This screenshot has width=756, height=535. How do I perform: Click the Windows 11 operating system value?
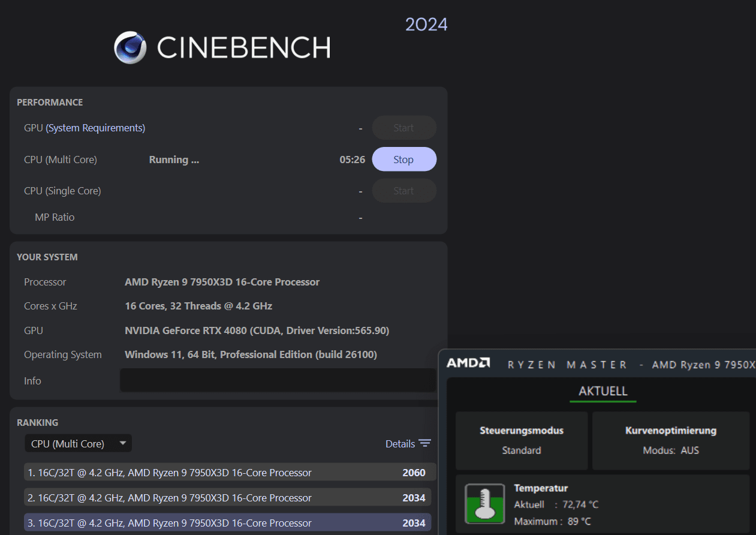click(x=251, y=354)
